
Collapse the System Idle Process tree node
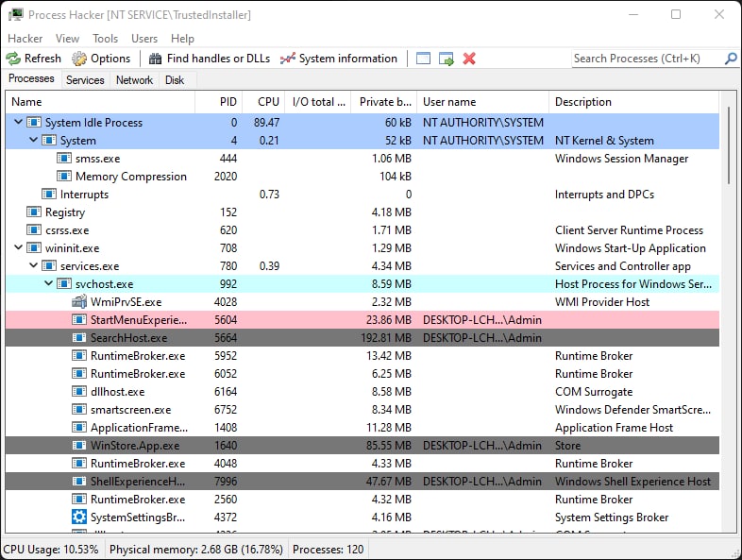[18, 122]
